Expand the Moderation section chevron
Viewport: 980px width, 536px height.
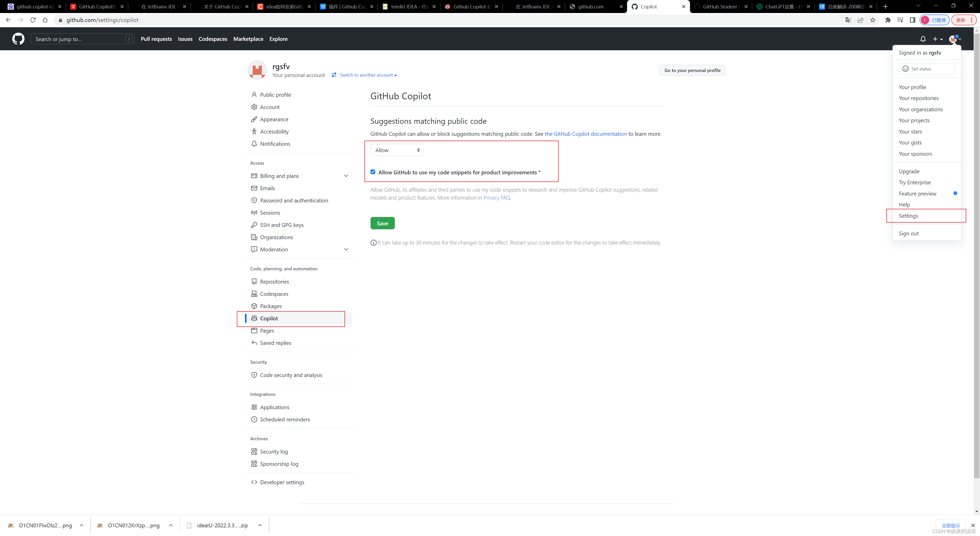click(346, 249)
